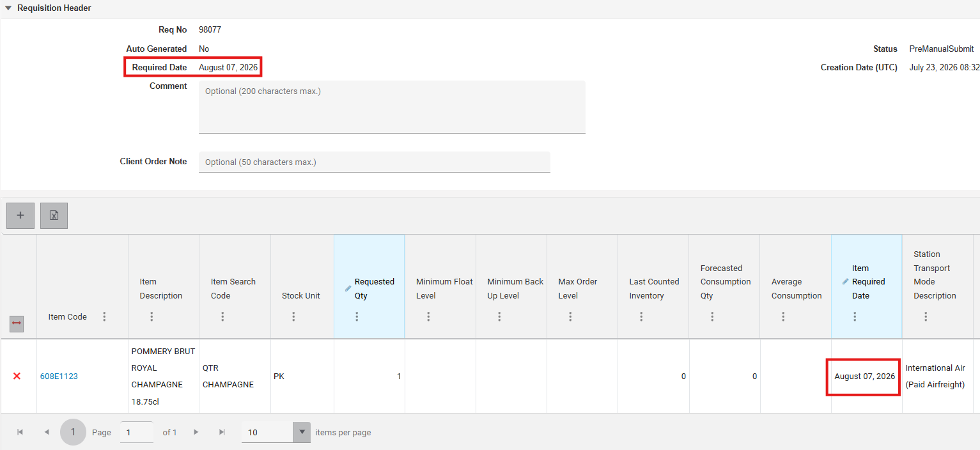Screen dimensions: 980x450
Task: Open Item Code column menu
Action: [x=104, y=316]
